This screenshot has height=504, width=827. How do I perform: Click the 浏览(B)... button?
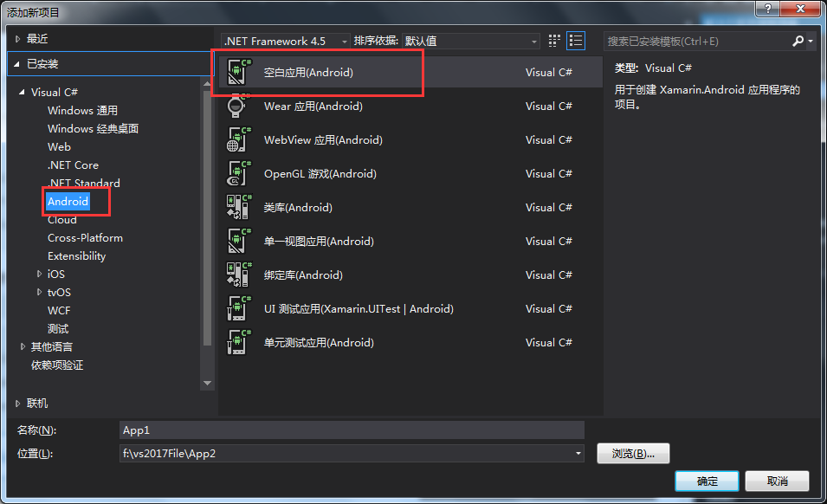(633, 454)
